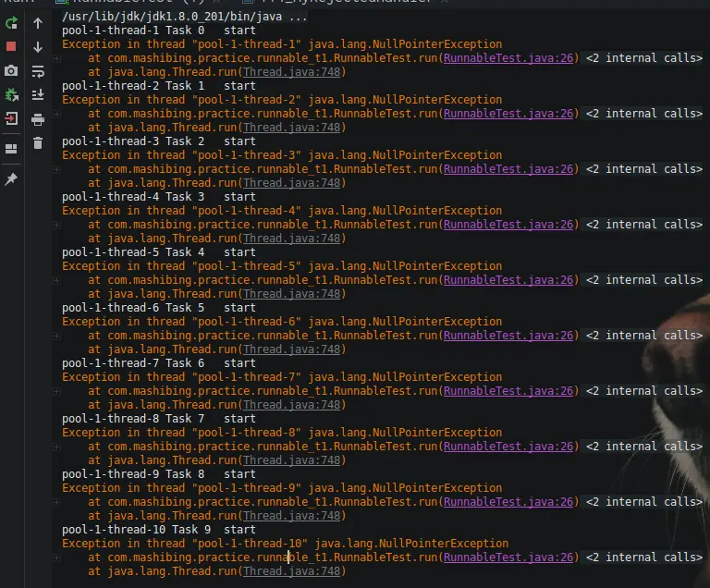The image size is (710, 588).
Task: Clear console with the trash icon
Action: click(38, 143)
